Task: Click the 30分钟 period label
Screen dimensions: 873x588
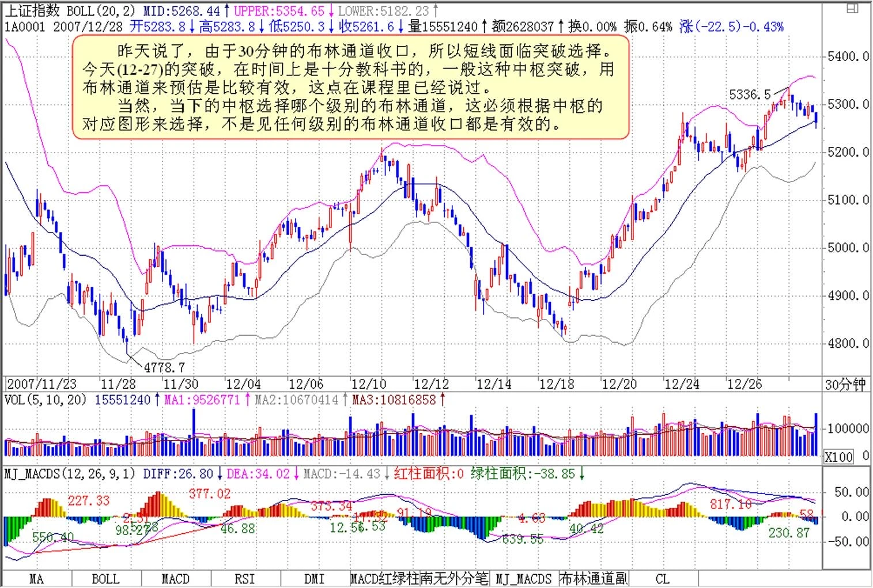Action: (845, 385)
